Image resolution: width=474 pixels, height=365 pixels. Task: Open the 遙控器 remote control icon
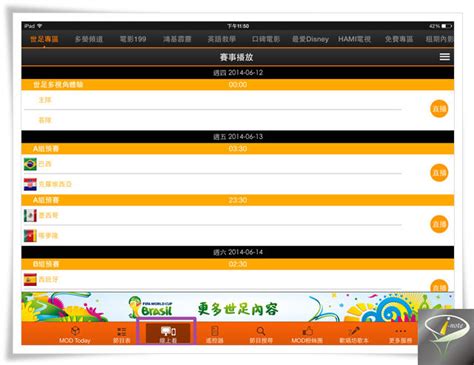point(215,334)
